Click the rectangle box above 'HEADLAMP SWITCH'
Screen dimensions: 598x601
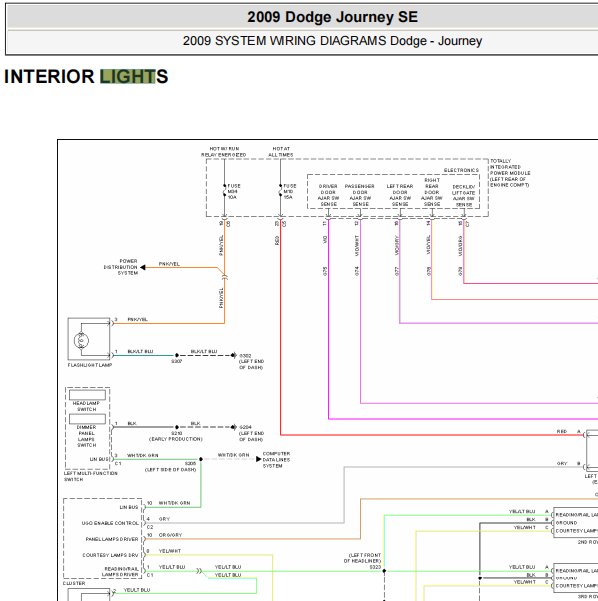(x=87, y=395)
